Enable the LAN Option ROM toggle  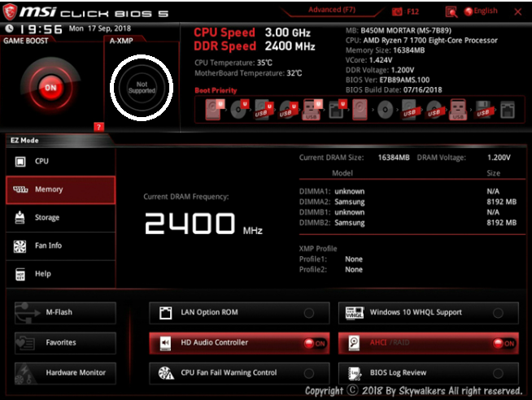[x=309, y=313]
